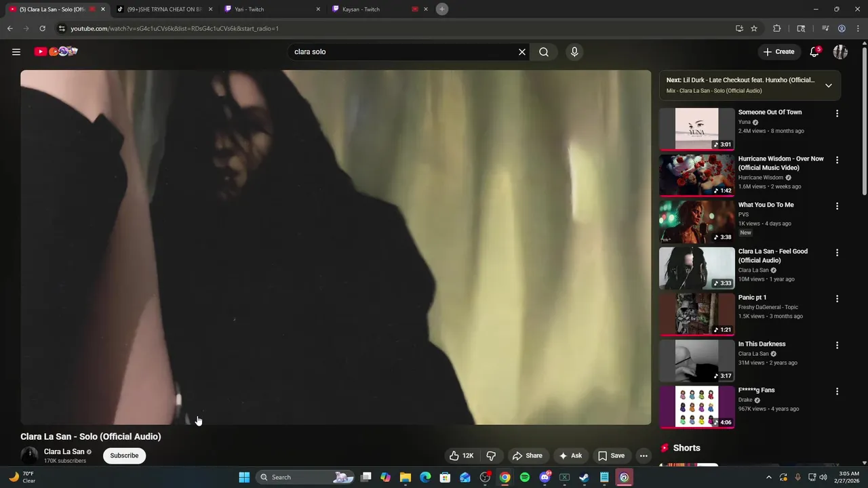Share this video
This screenshot has height=488, width=868.
pos(528,455)
